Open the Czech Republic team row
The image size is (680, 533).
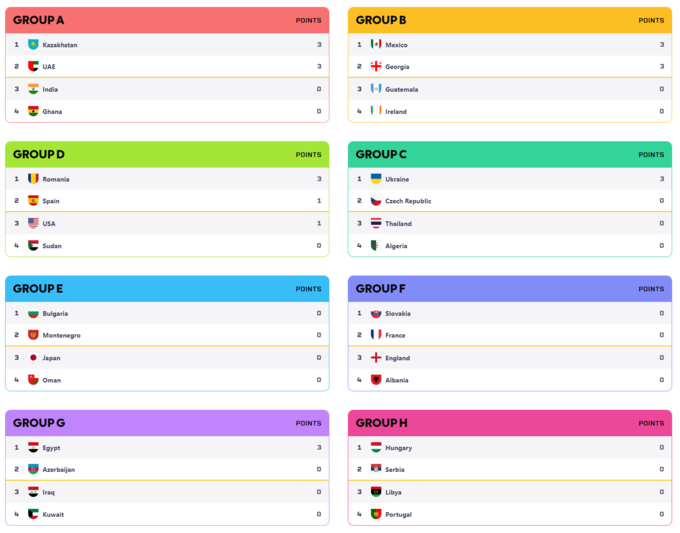pyautogui.click(x=510, y=201)
